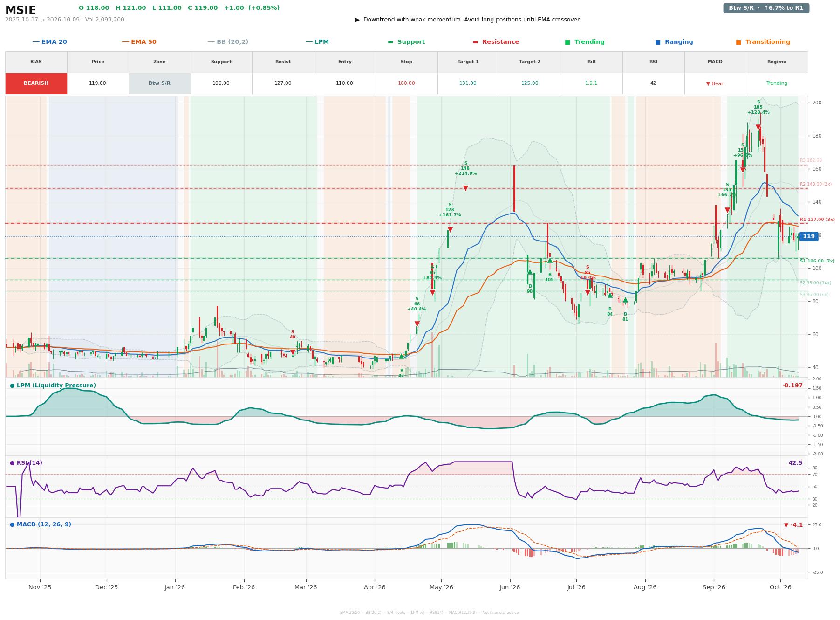Click the green Support legend entry

tap(406, 42)
